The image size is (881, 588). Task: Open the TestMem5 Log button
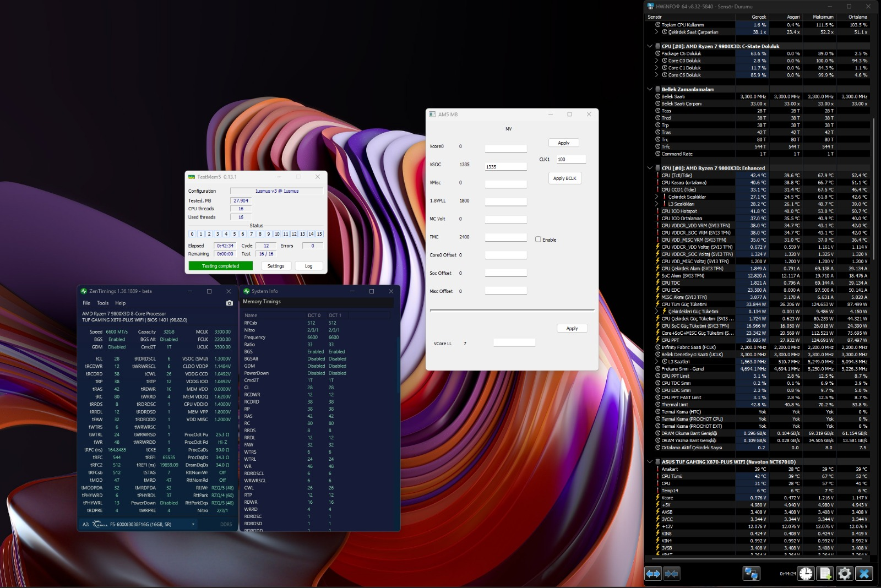click(x=309, y=266)
